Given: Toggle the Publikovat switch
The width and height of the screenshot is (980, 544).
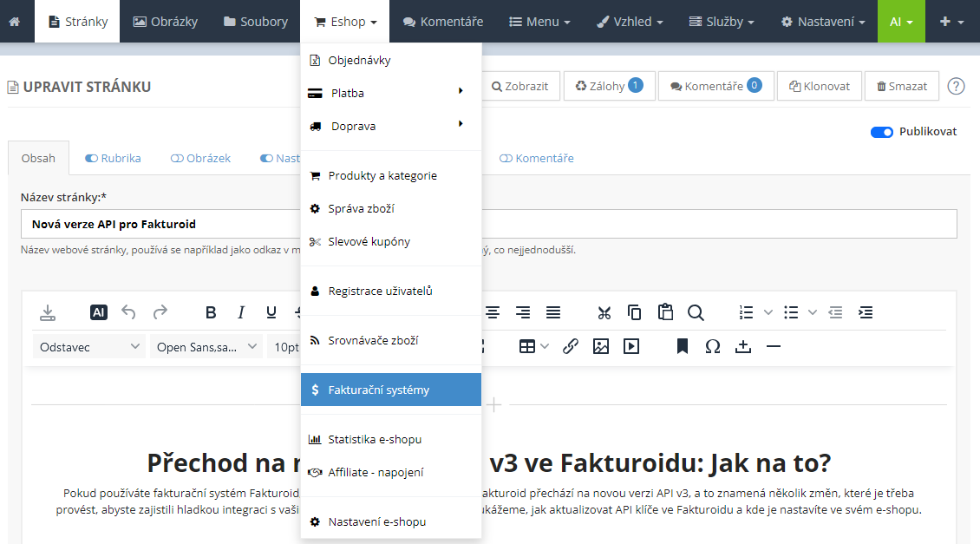Looking at the screenshot, I should coord(882,132).
